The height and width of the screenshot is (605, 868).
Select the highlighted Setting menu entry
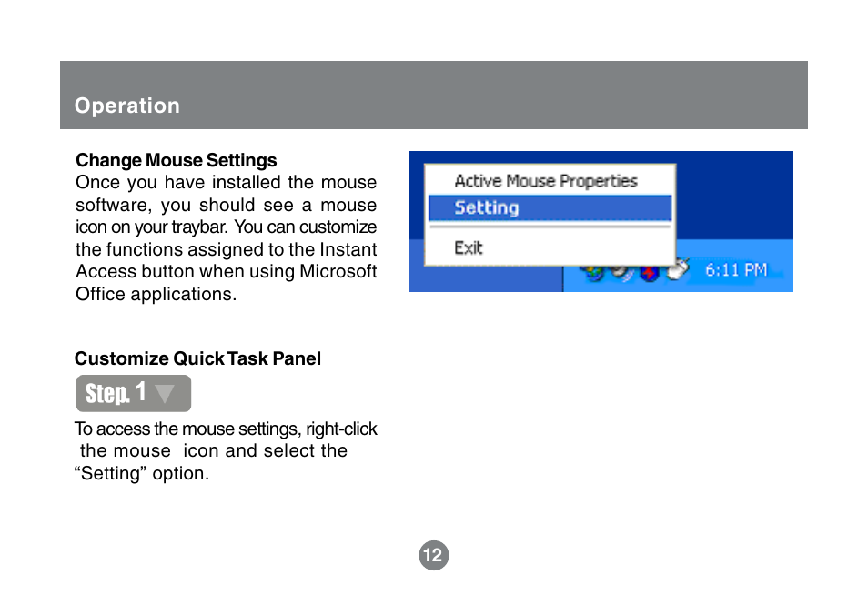[x=550, y=207]
